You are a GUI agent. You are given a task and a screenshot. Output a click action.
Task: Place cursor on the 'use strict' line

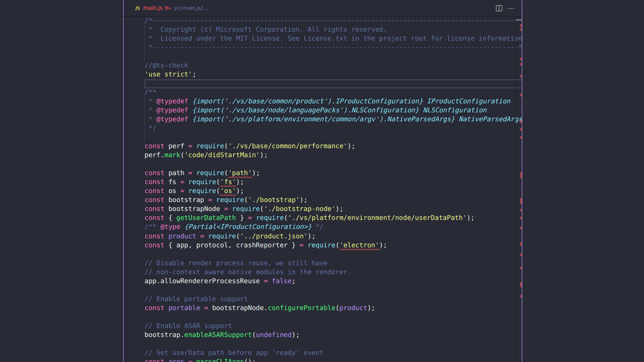point(170,74)
